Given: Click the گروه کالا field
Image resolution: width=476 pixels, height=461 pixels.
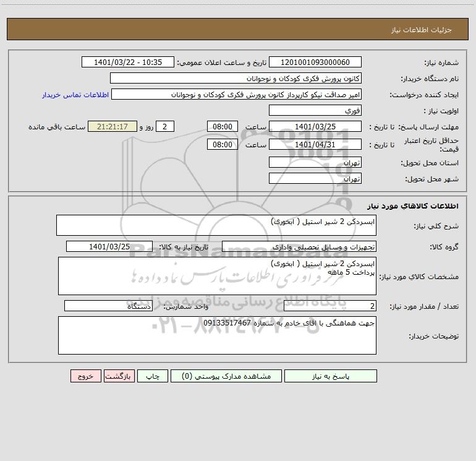Looking at the screenshot, I should pos(299,246).
